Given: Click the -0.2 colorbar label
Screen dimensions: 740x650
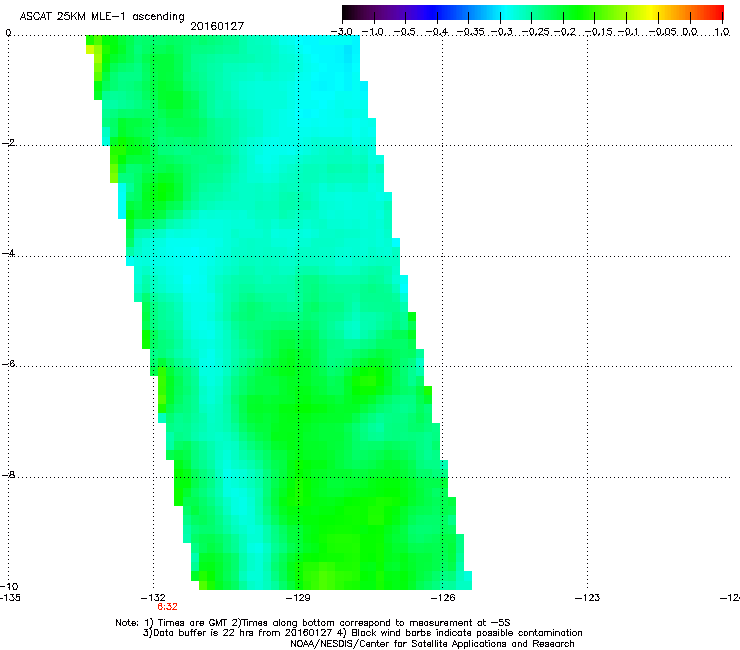Looking at the screenshot, I should [x=565, y=32].
